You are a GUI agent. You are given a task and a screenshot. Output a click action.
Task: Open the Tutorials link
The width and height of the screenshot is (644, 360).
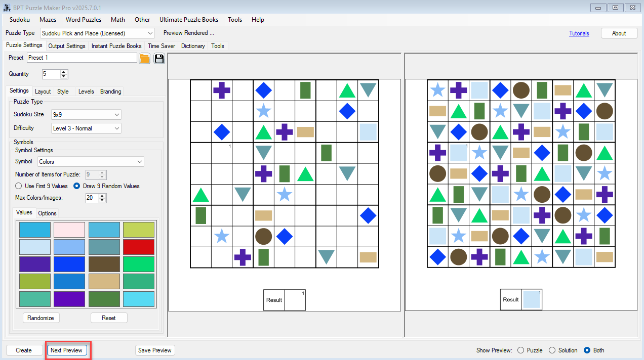pyautogui.click(x=579, y=33)
